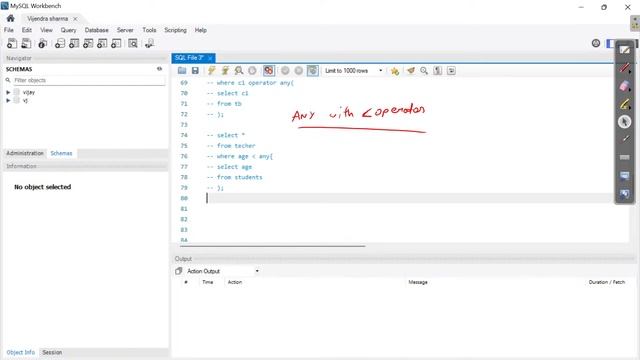
Task: Toggle word wrapping icon
Action: tap(451, 71)
